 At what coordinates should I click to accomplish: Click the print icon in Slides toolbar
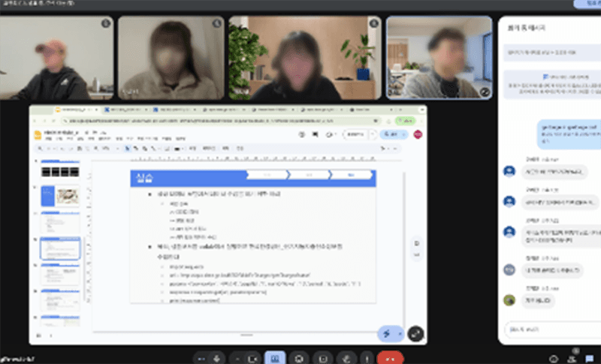pyautogui.click(x=80, y=149)
